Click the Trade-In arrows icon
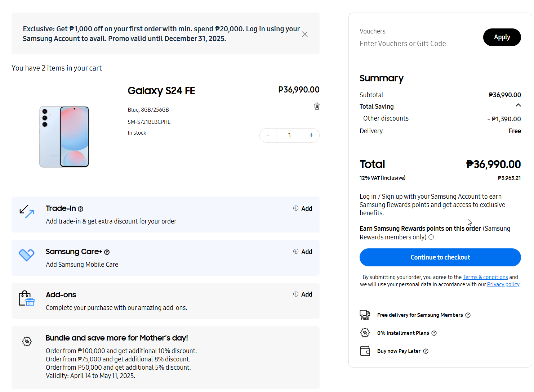 (27, 212)
